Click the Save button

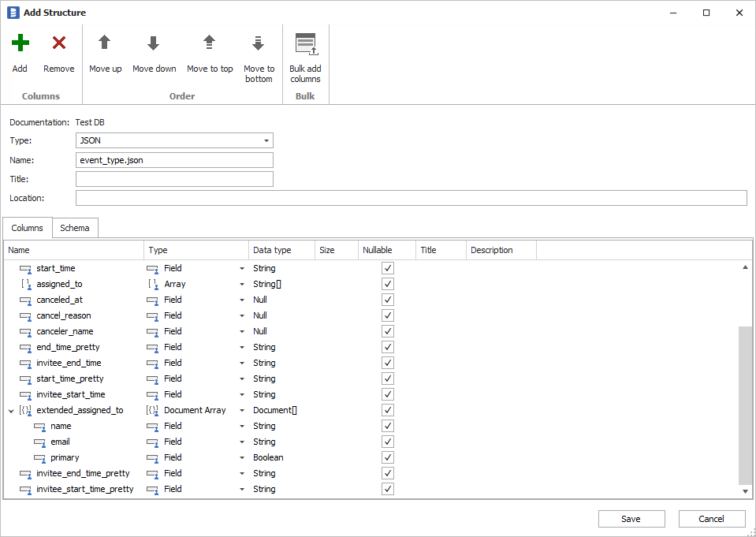[631, 519]
